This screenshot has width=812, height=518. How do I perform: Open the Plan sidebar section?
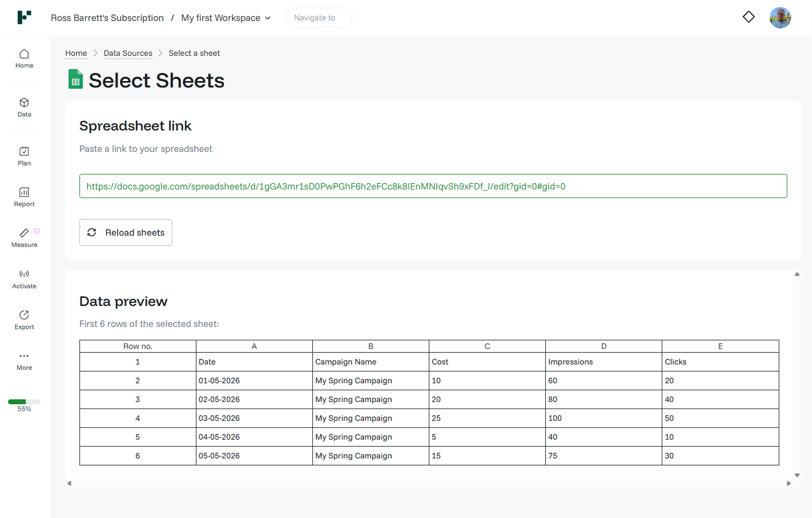(24, 156)
